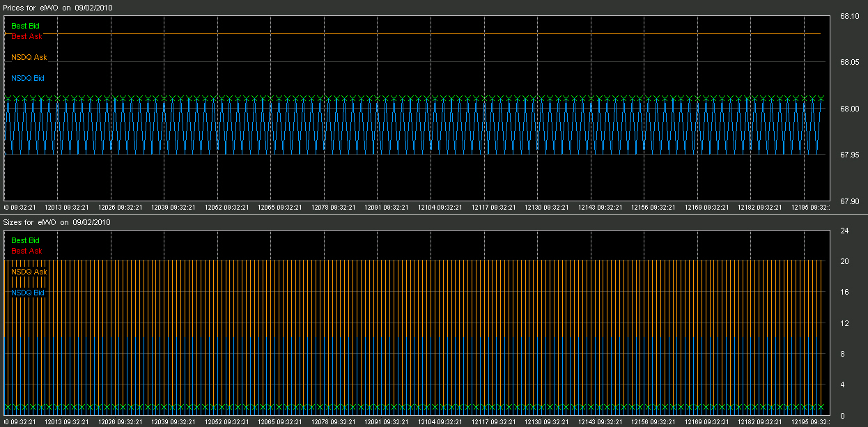The width and height of the screenshot is (868, 427).
Task: Click '12091 09:32:21' tick in Sizes chart
Action: (x=387, y=422)
